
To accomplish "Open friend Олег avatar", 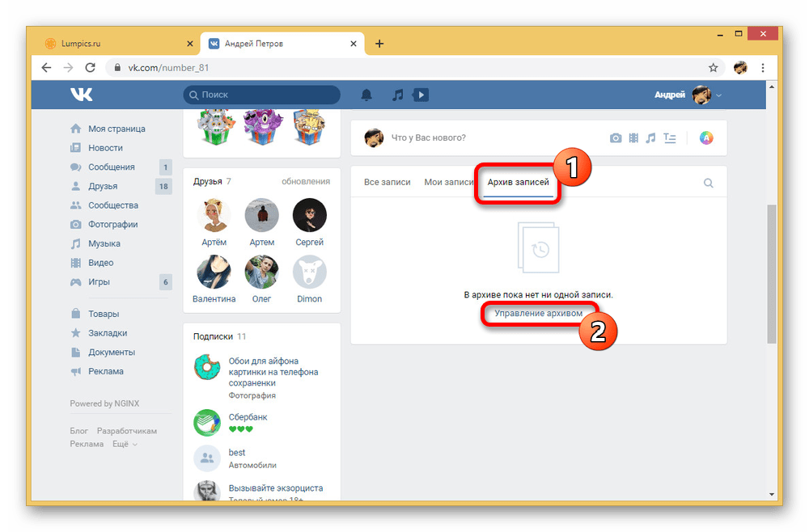I will click(261, 272).
